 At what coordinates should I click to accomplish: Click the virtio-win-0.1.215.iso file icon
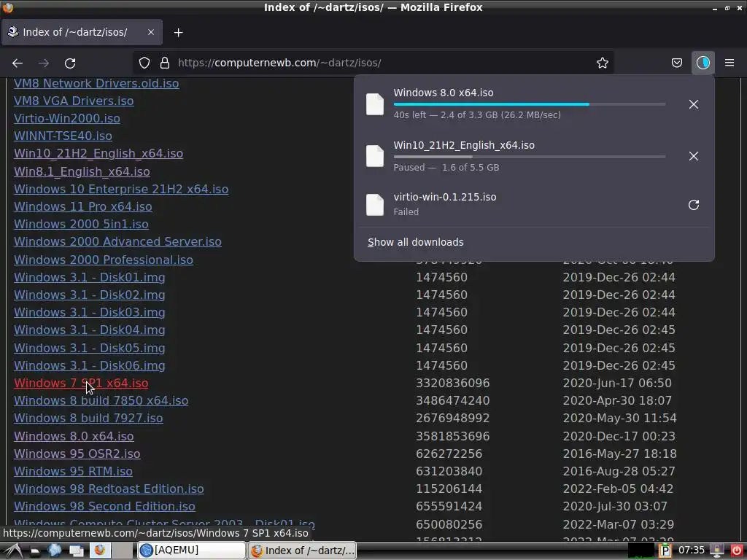click(375, 205)
